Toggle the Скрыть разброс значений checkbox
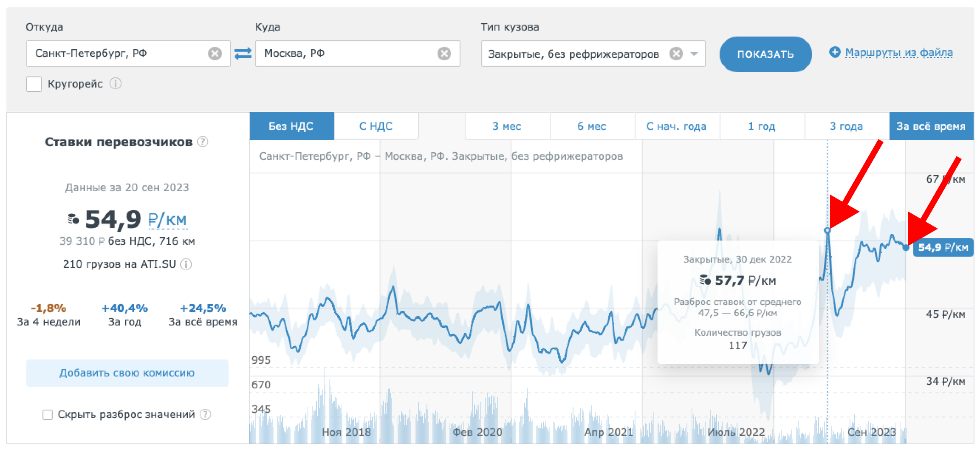 tap(48, 415)
